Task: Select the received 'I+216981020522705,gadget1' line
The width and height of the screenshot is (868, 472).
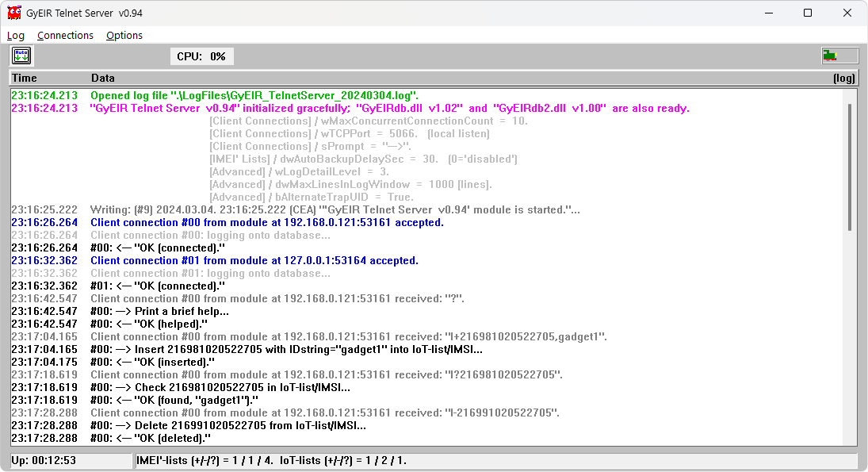Action: (349, 337)
